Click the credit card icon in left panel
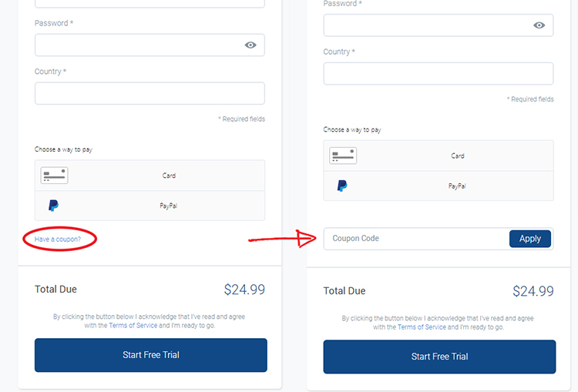Viewport: 578px width, 392px height. point(54,176)
